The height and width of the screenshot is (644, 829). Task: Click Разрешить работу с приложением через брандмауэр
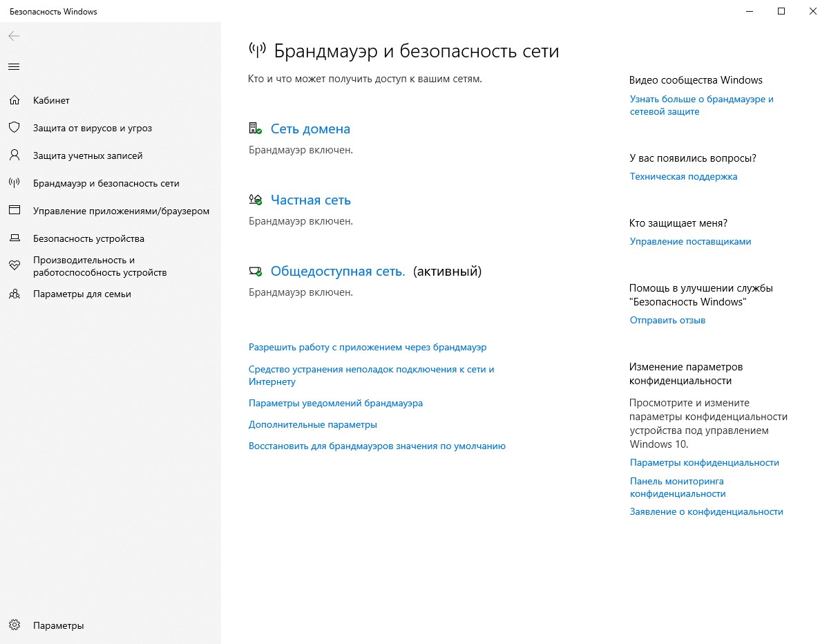click(x=368, y=348)
